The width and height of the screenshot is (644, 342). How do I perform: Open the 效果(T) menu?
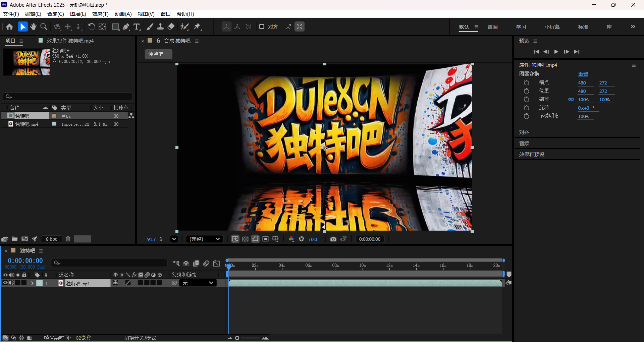(x=100, y=14)
